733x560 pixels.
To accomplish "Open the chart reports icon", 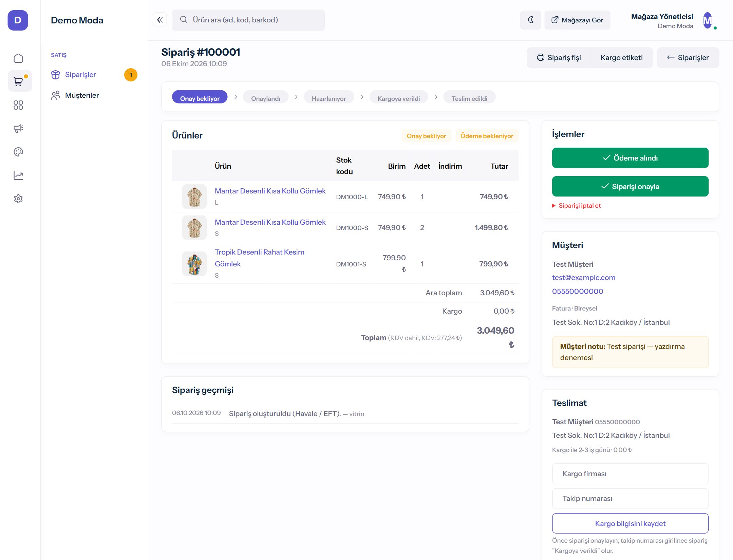I will point(18,175).
